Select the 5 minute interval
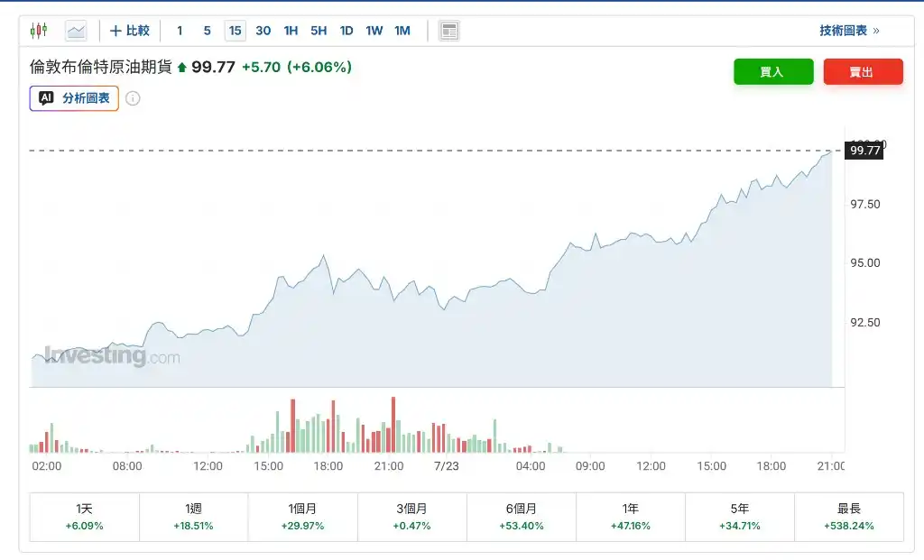The height and width of the screenshot is (560, 924). point(208,31)
